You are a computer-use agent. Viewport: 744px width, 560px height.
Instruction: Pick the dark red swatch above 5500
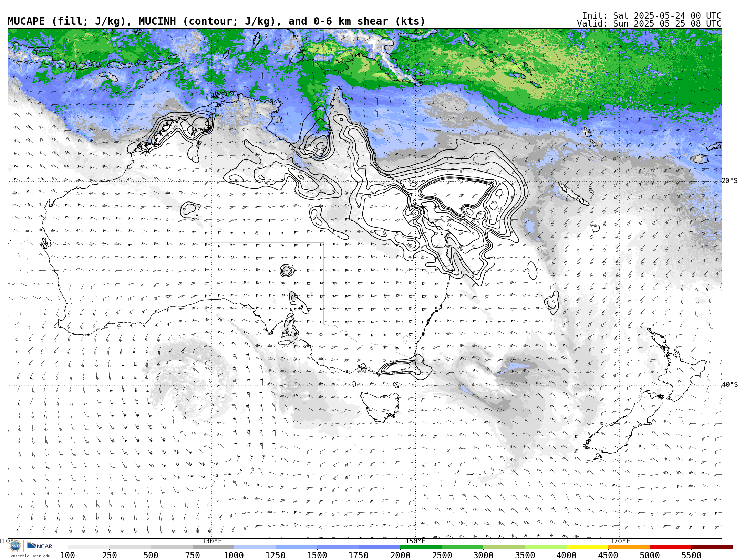click(712, 547)
